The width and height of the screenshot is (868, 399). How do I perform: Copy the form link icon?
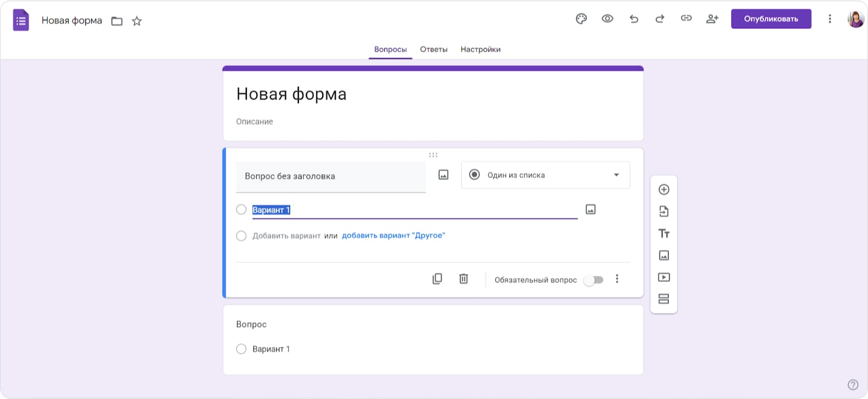coord(686,18)
